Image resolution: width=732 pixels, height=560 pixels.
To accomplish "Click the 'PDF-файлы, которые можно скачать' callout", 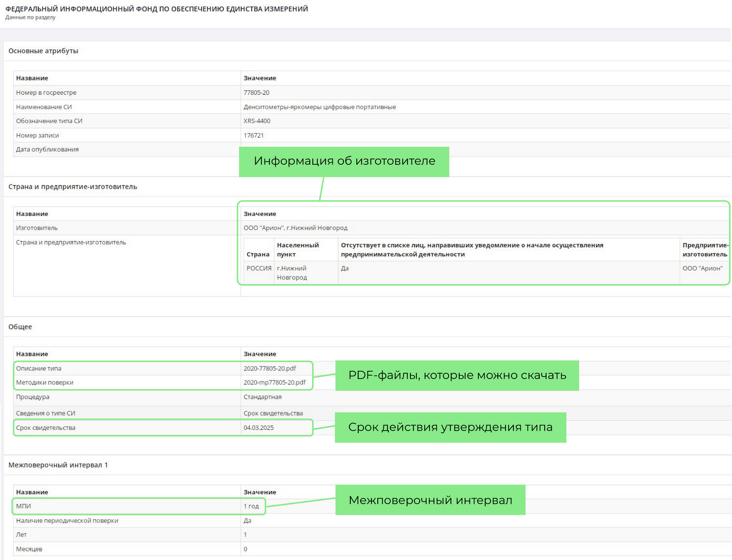I will [x=457, y=375].
